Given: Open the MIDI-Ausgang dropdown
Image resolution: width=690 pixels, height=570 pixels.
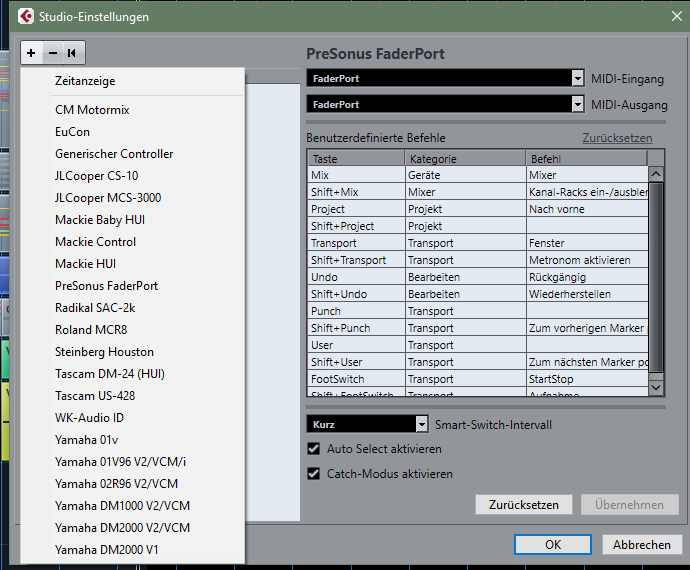Looking at the screenshot, I should click(577, 104).
